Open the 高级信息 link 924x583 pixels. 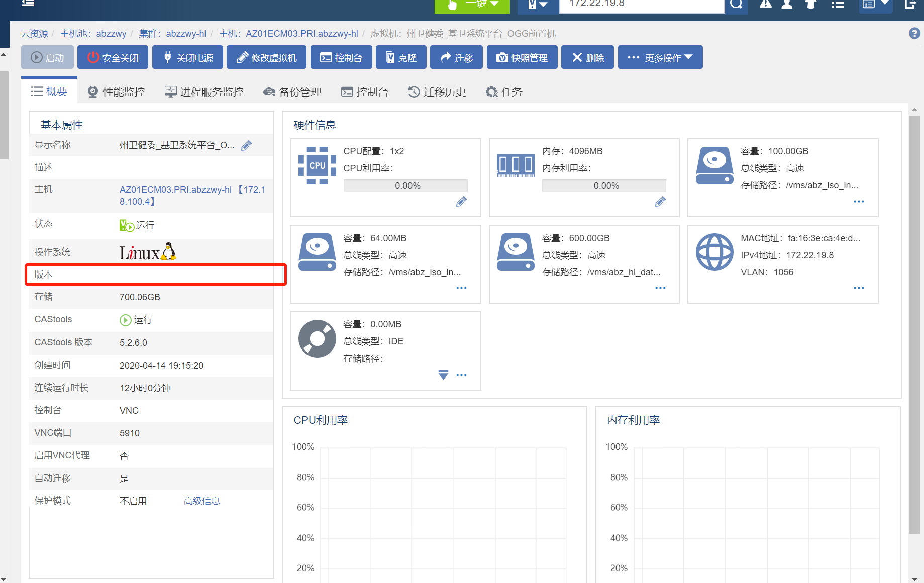pos(201,501)
